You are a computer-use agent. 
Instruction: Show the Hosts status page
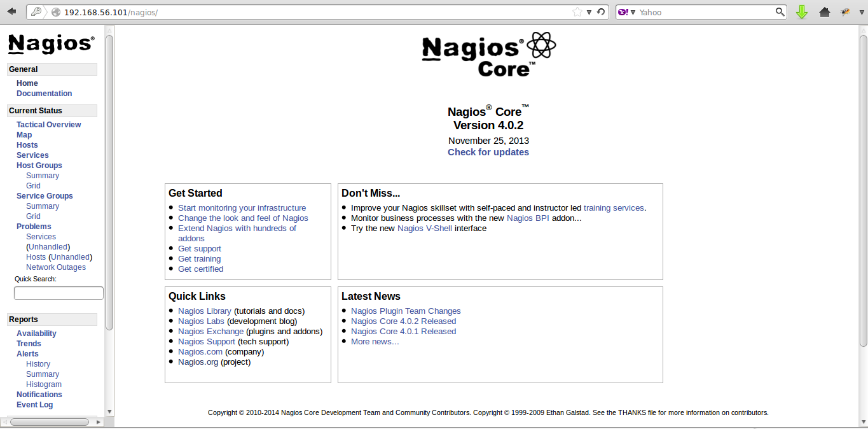(x=27, y=145)
